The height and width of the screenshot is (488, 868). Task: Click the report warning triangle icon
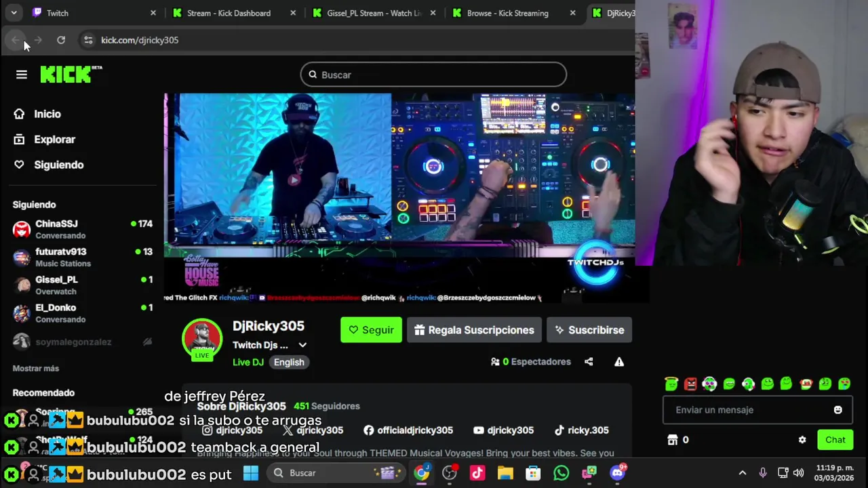(619, 362)
